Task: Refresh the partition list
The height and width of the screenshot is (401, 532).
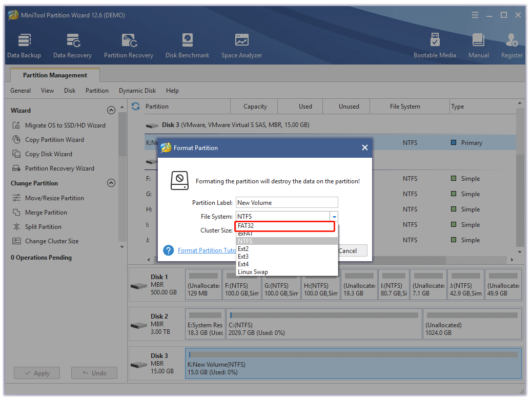Action: pos(136,106)
